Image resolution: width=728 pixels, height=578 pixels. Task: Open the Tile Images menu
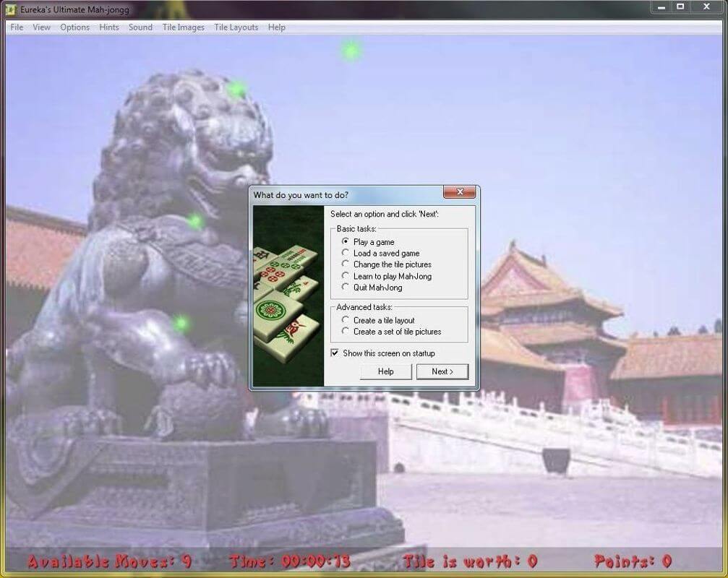pos(184,27)
